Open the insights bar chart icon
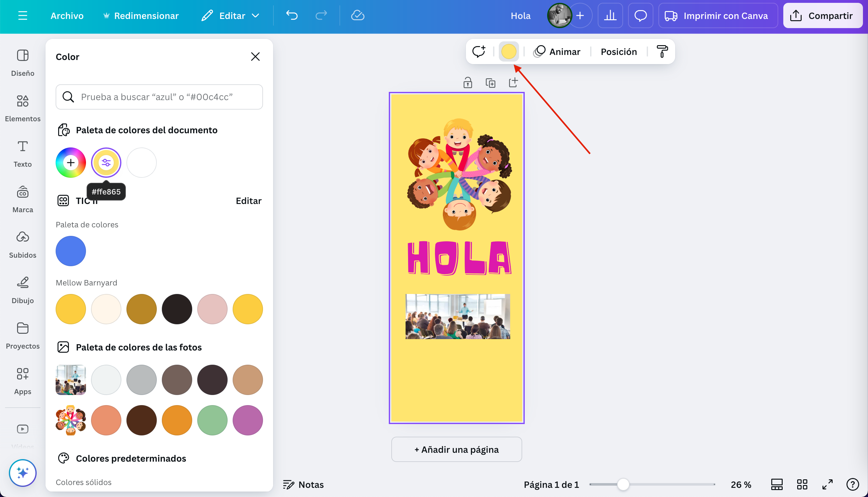The image size is (868, 497). pos(610,16)
